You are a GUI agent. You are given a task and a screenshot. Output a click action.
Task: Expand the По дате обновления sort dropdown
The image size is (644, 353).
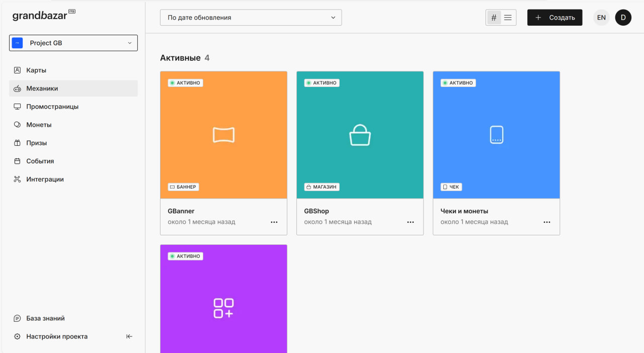(x=251, y=18)
